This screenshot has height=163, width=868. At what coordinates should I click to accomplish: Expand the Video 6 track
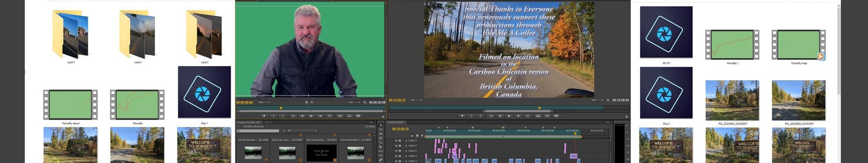click(406, 146)
